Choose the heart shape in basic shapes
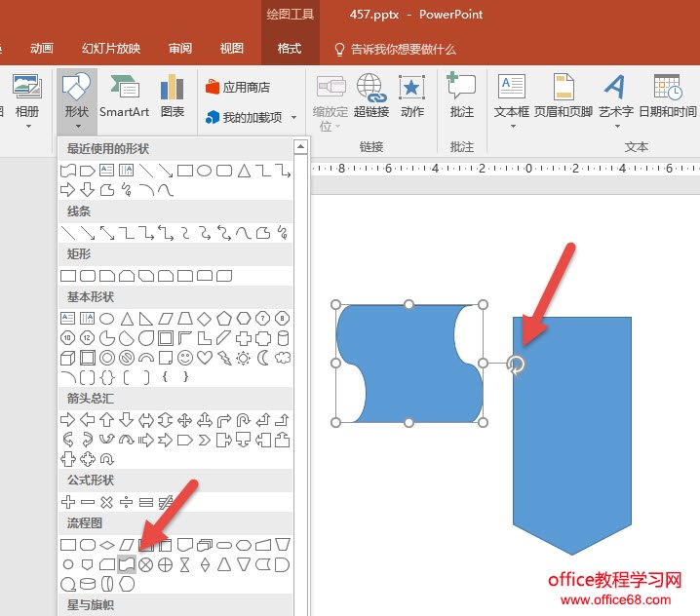700x616 pixels. (205, 358)
